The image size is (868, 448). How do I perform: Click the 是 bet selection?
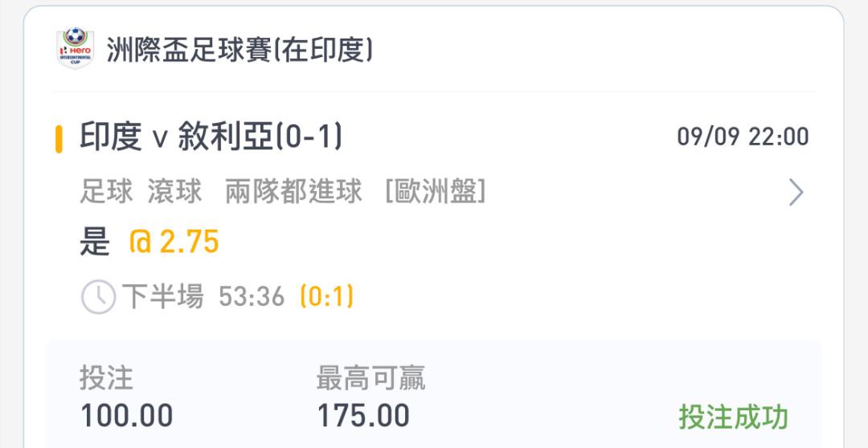coord(95,242)
